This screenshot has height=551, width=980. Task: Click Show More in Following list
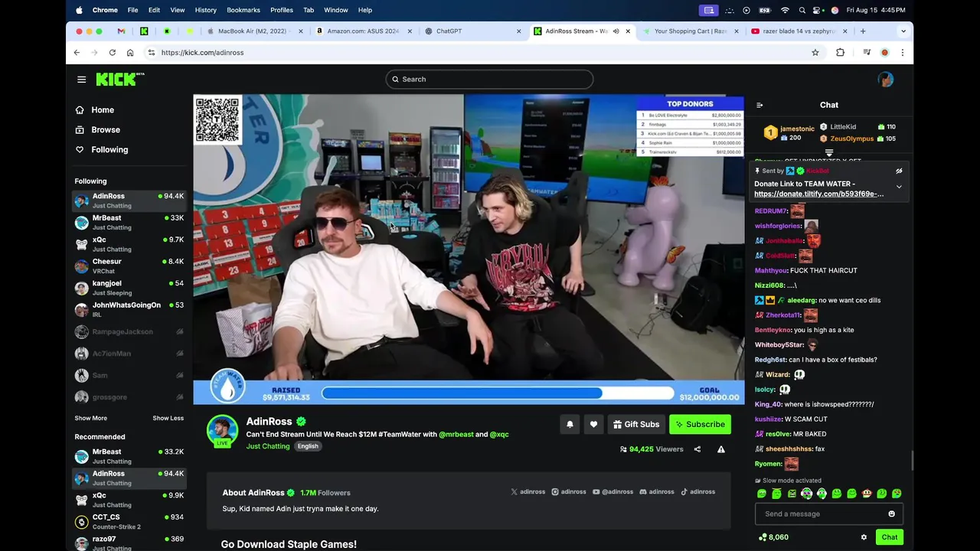coord(90,418)
